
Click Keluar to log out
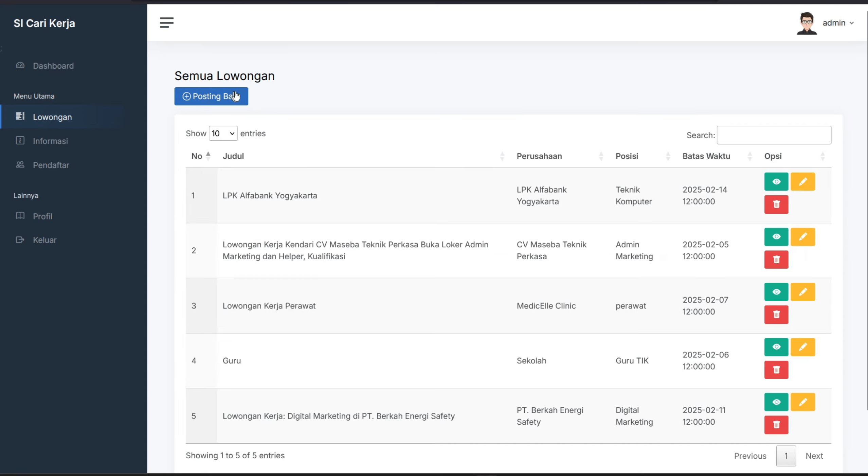point(44,240)
